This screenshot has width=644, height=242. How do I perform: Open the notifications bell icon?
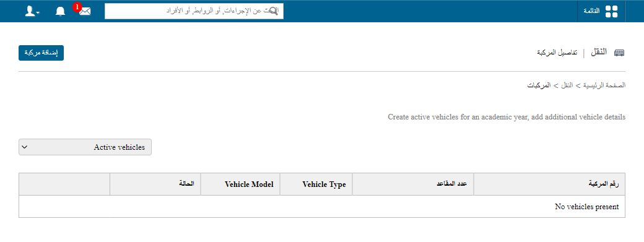pyautogui.click(x=61, y=11)
